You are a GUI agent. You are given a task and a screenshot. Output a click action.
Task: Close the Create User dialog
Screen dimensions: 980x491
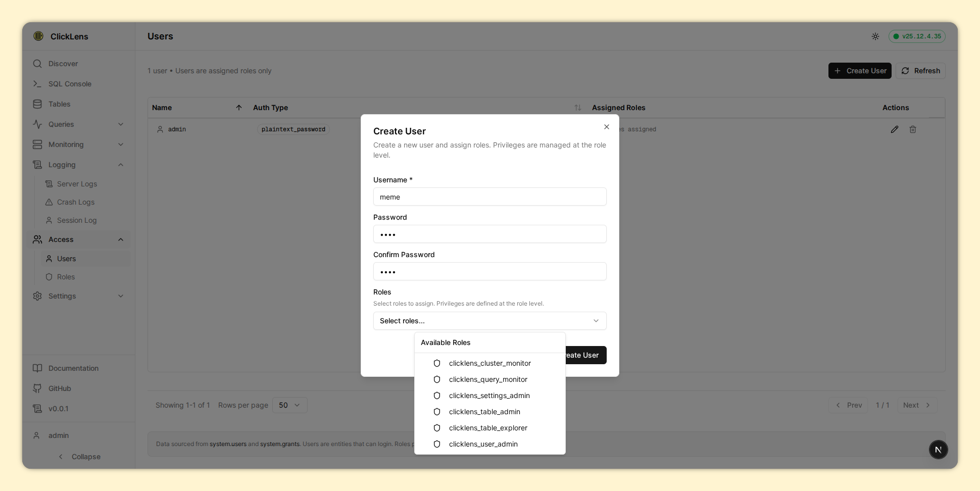click(606, 127)
